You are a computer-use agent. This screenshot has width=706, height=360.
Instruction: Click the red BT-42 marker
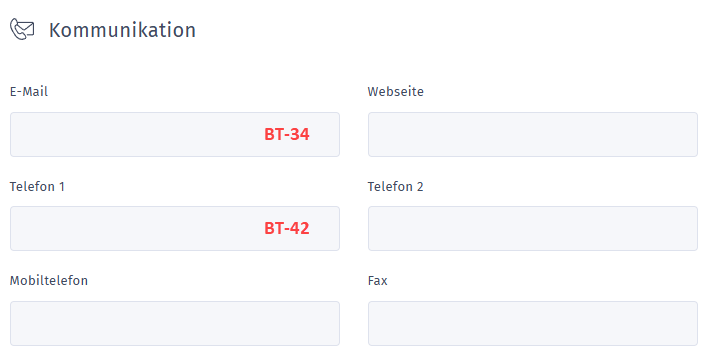click(x=287, y=228)
